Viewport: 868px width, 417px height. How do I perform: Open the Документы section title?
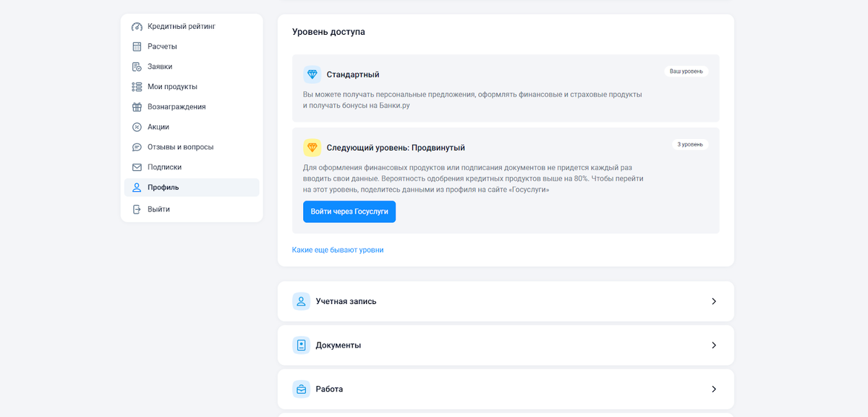click(339, 345)
